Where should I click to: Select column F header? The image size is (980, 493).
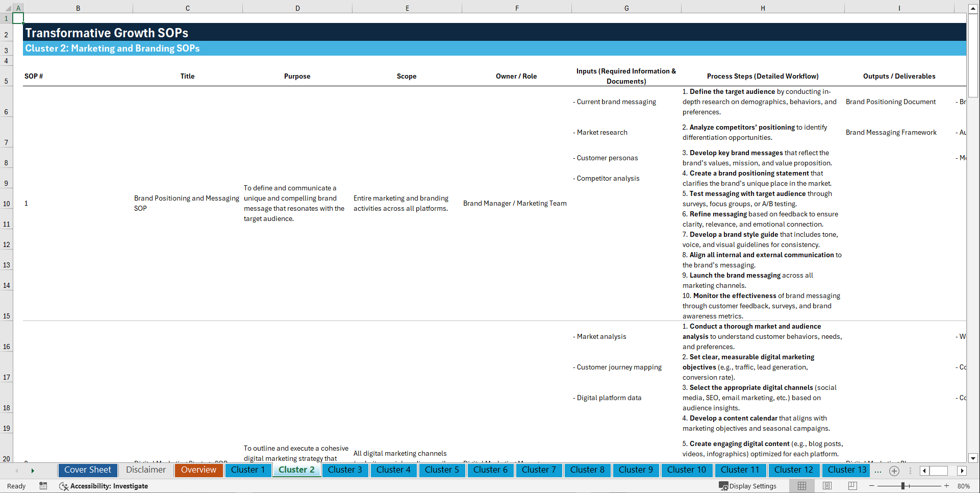[x=517, y=8]
